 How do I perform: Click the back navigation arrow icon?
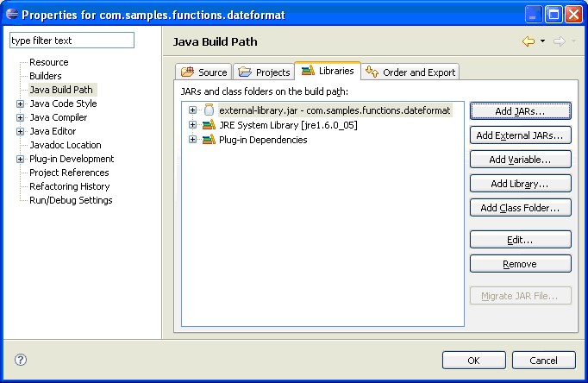click(529, 41)
